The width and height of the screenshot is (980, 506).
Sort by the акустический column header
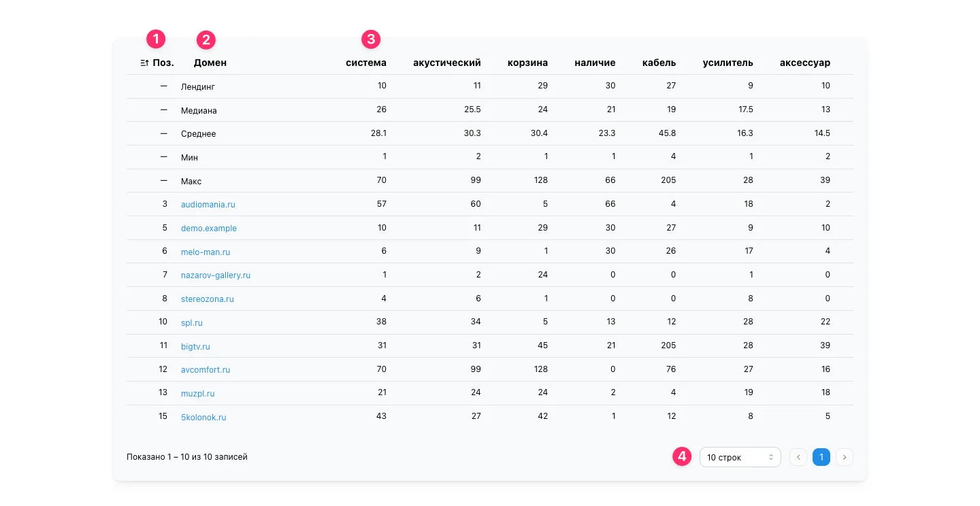point(447,63)
